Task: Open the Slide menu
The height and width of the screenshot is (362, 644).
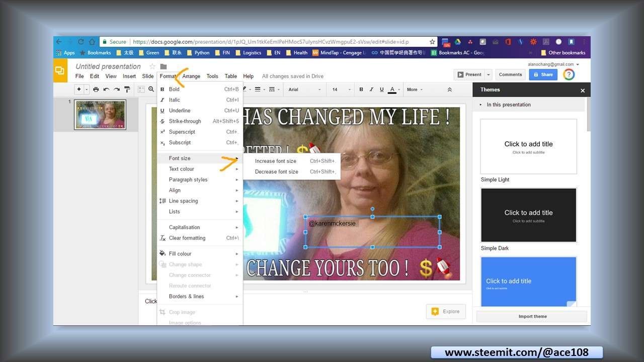Action: tap(148, 76)
